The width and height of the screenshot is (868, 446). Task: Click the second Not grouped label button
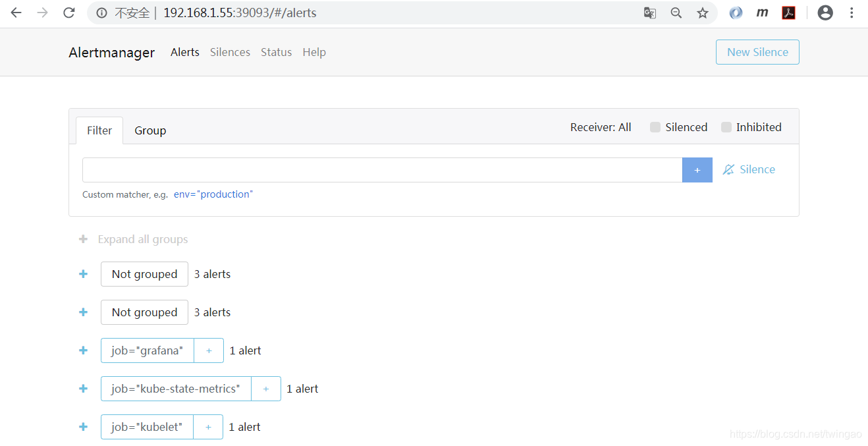coord(144,312)
